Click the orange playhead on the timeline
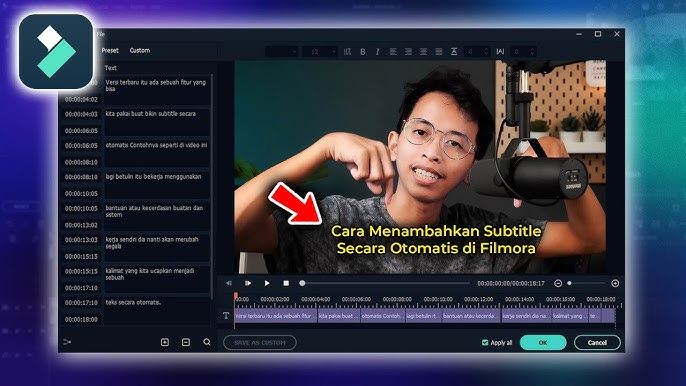This screenshot has width=686, height=386. (x=236, y=297)
